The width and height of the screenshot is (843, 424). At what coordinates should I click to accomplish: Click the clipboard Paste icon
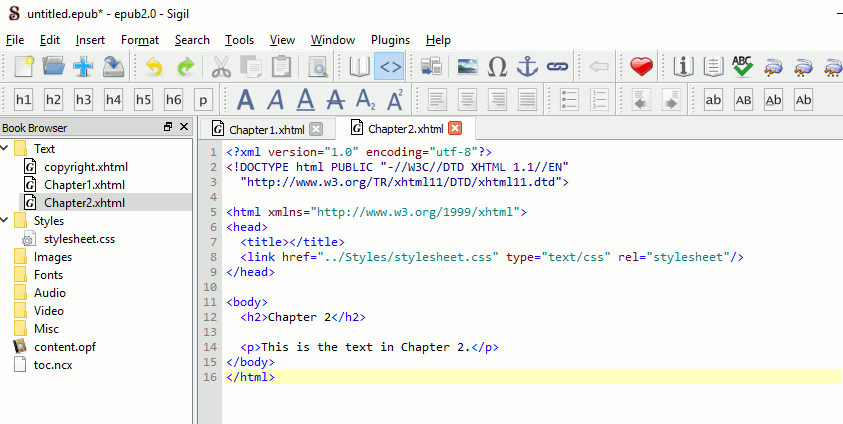click(x=281, y=67)
